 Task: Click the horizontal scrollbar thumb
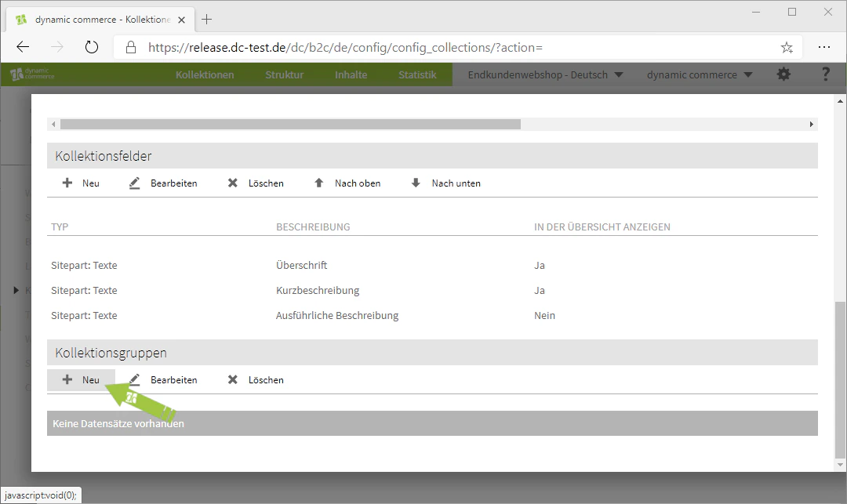pos(291,124)
